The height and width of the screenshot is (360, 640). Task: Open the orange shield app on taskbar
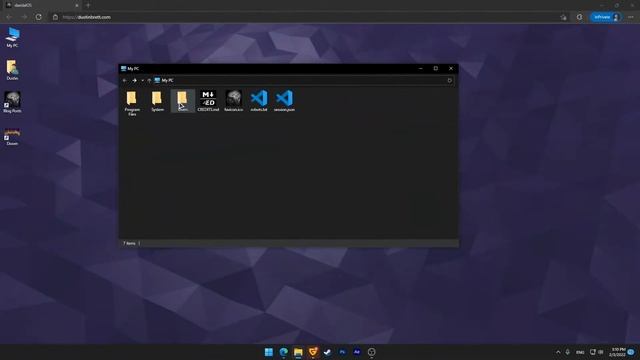313,352
